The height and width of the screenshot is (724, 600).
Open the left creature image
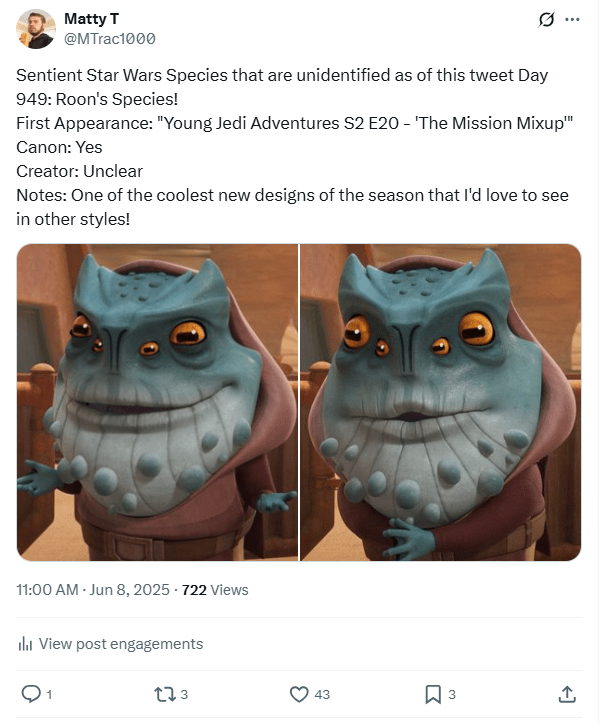(158, 402)
